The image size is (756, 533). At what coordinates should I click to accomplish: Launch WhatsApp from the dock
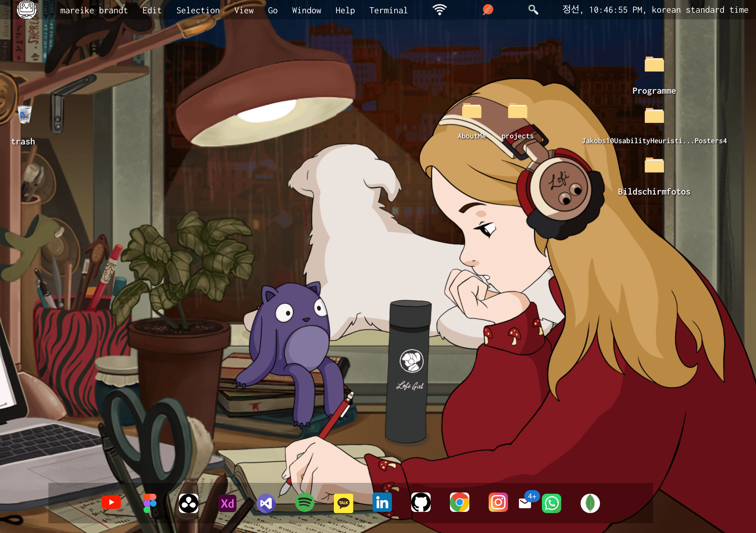(552, 503)
